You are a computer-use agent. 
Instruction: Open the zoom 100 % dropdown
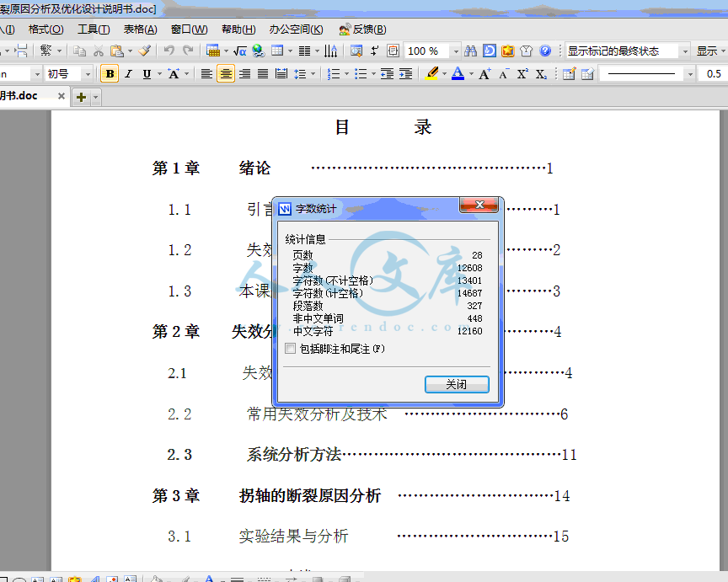point(456,51)
